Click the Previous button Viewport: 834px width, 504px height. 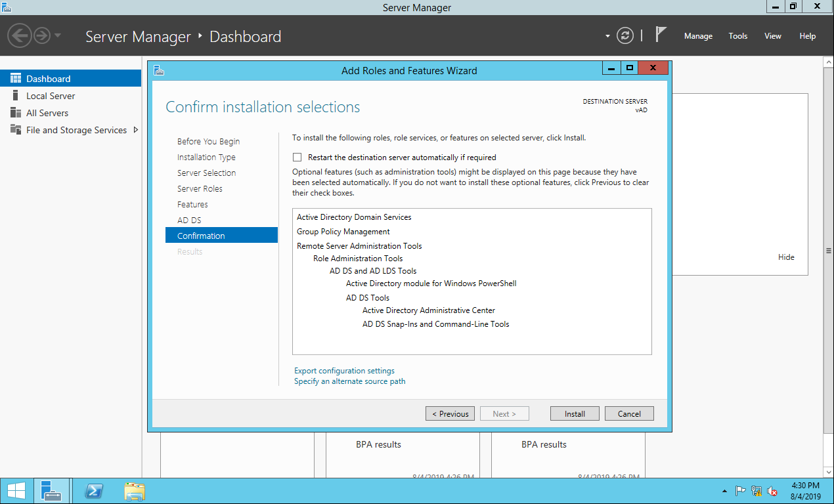tap(450, 413)
